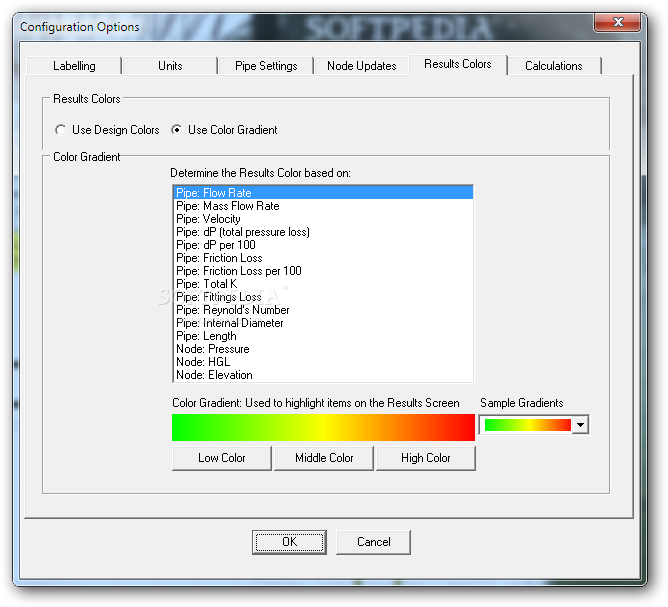Click the High Color button
Viewport: 668px width, 607px height.
coord(426,458)
